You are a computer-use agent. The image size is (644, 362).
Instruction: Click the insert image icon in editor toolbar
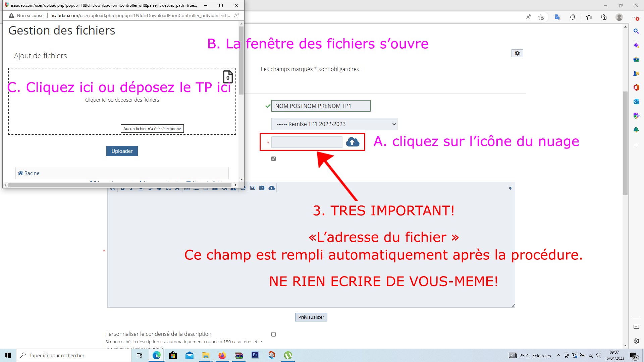coord(253,188)
